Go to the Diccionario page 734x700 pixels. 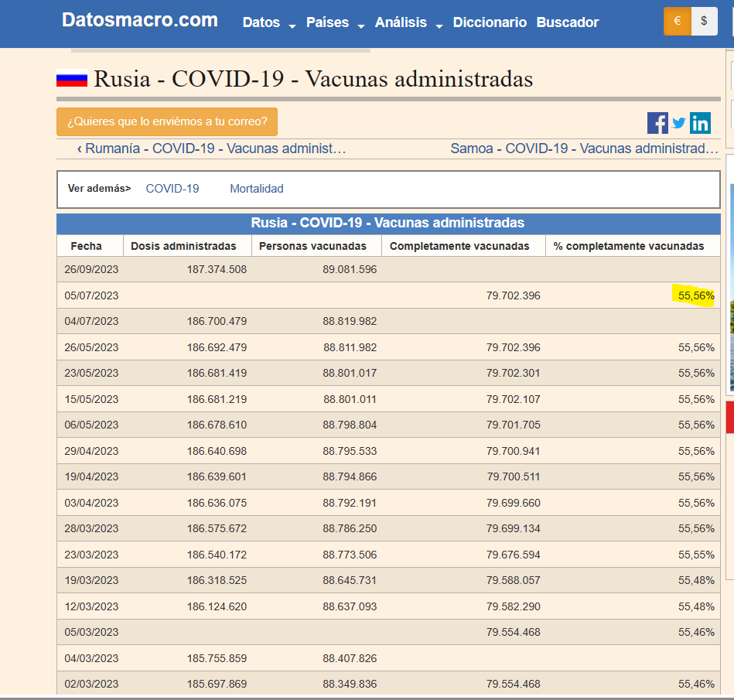(x=490, y=22)
